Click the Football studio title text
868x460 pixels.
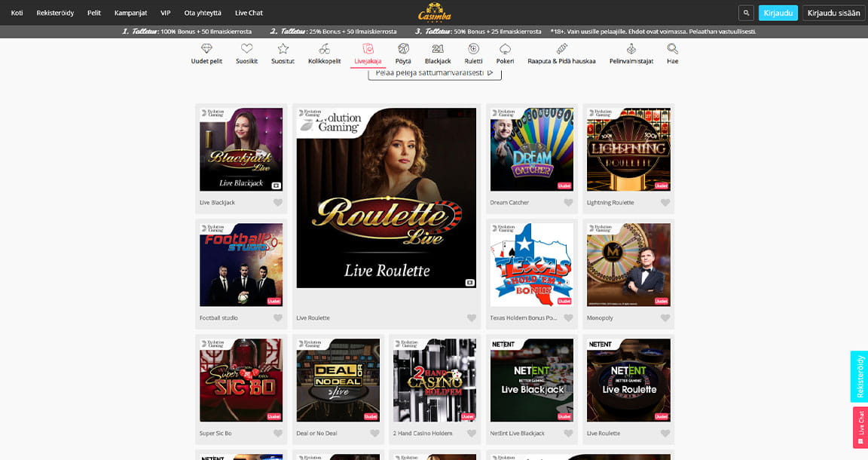tap(219, 318)
